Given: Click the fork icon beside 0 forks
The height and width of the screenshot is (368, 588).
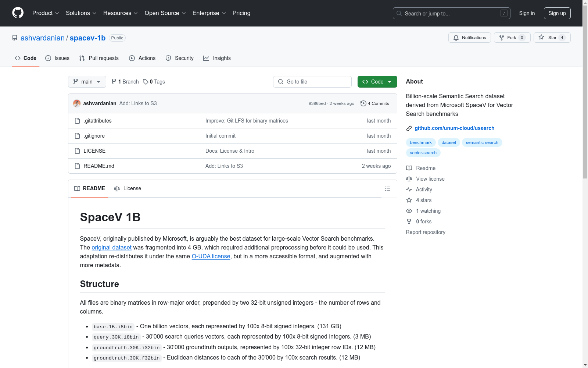Looking at the screenshot, I should pos(409,222).
